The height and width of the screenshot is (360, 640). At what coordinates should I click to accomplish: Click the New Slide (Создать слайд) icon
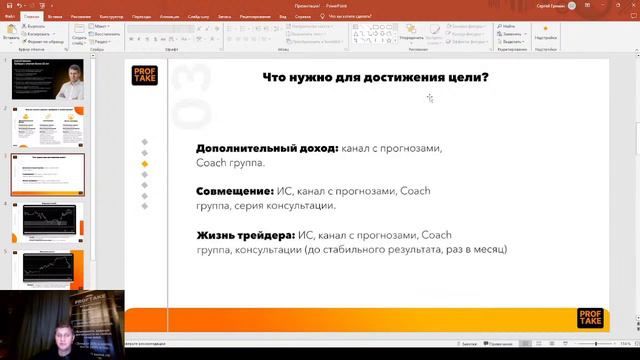[x=79, y=29]
